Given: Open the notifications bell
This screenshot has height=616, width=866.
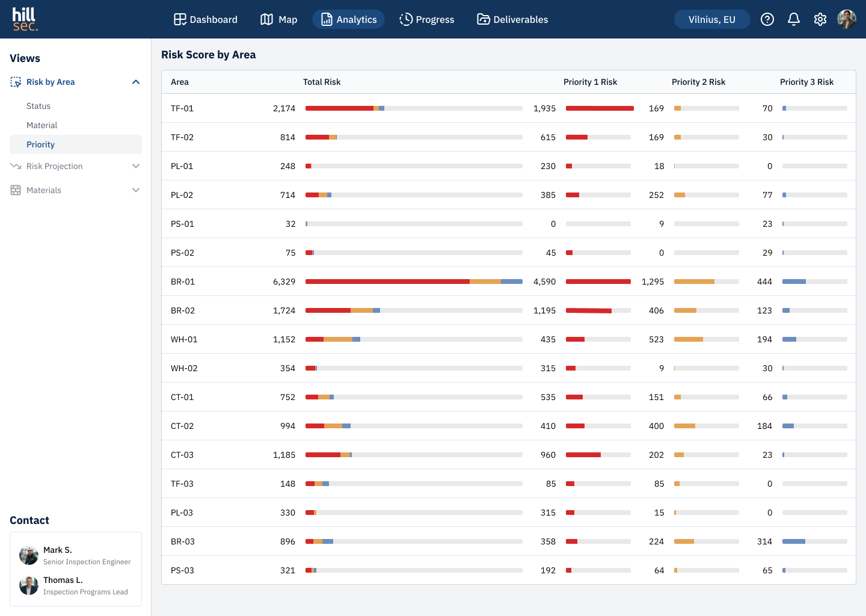Looking at the screenshot, I should pyautogui.click(x=794, y=19).
